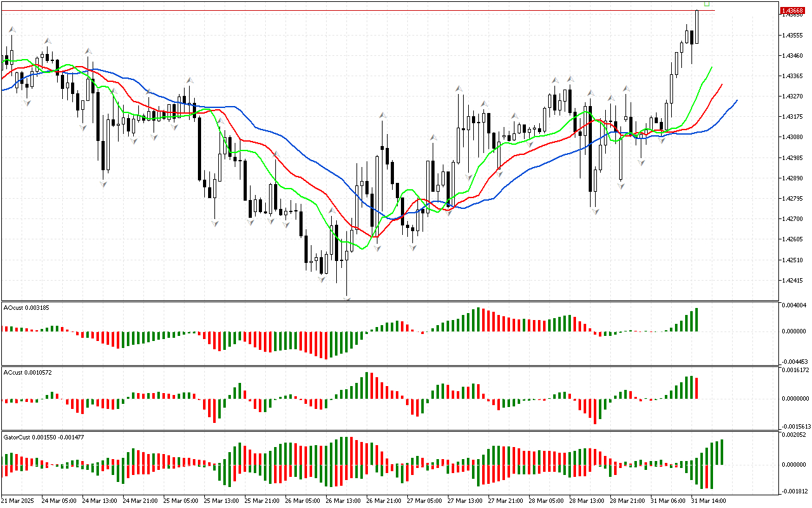The image size is (812, 508).
Task: Select the 31 Mar 06:00 time label
Action: click(x=668, y=500)
